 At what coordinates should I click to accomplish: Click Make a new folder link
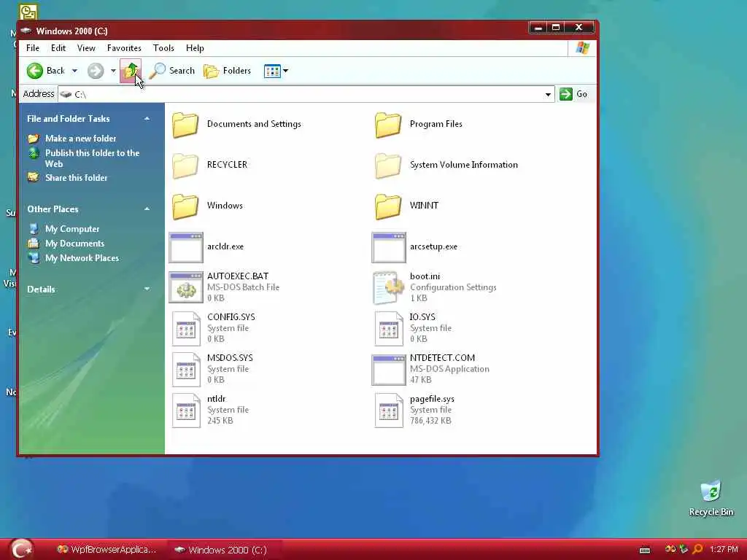tap(80, 139)
